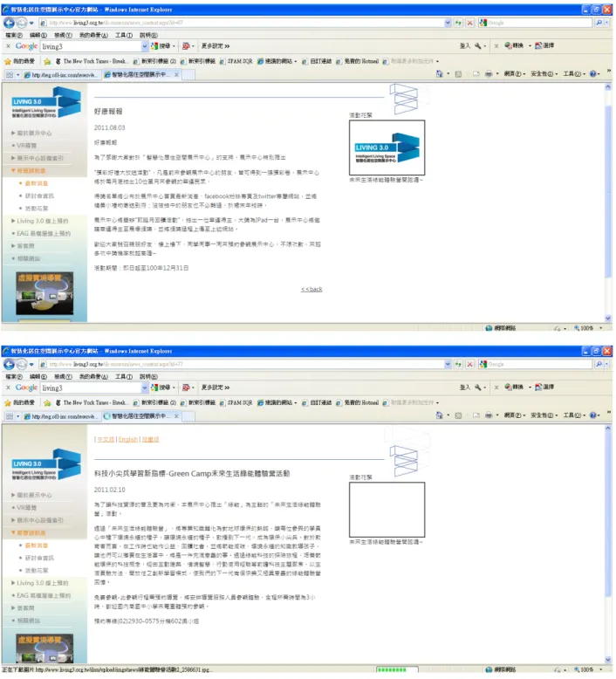Screen dimensions: 616x679
Task: Click the 免費的 Hotmail favorite in the 2011.08.03 window
Action: pyautogui.click(x=358, y=61)
